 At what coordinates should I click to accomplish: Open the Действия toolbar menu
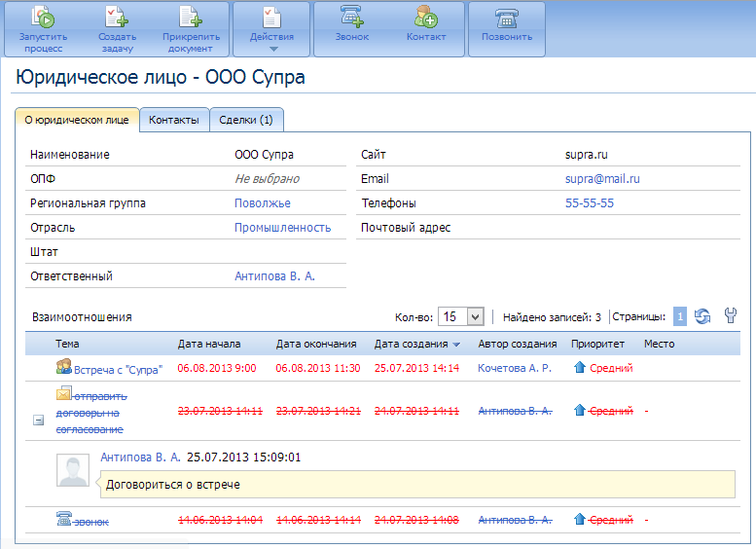[x=271, y=29]
